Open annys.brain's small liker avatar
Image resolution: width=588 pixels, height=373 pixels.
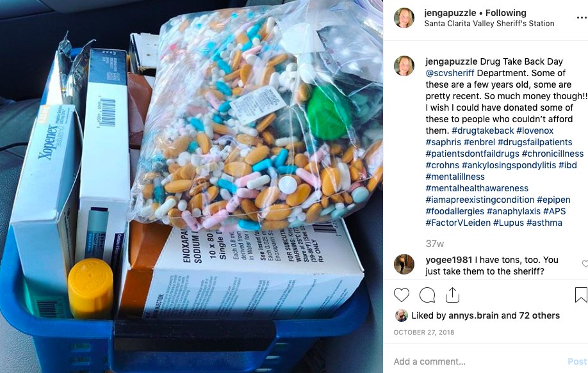(x=401, y=315)
